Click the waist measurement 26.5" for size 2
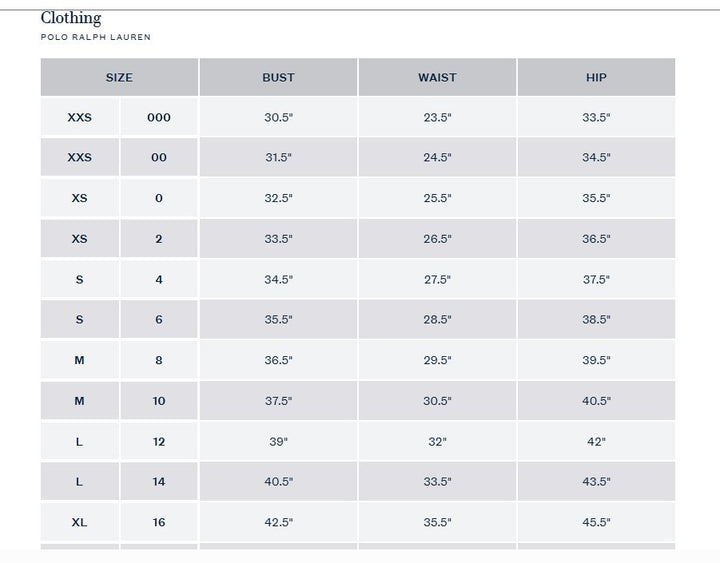Image resolution: width=720 pixels, height=563 pixels. click(x=437, y=239)
